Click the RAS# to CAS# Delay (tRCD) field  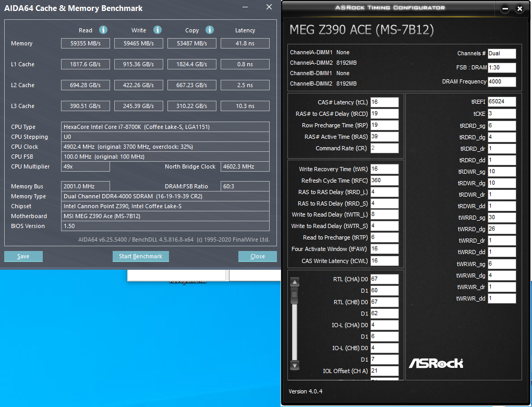[384, 114]
